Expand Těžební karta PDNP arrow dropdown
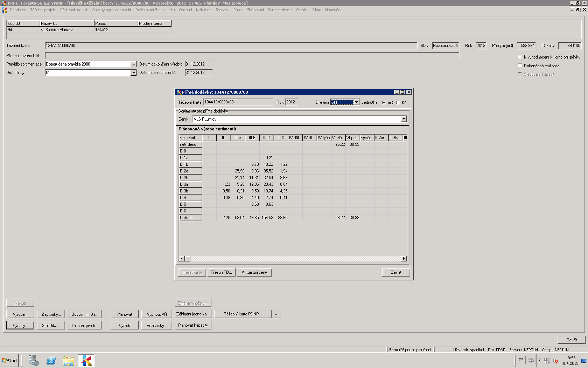The image size is (588, 368). [x=276, y=314]
